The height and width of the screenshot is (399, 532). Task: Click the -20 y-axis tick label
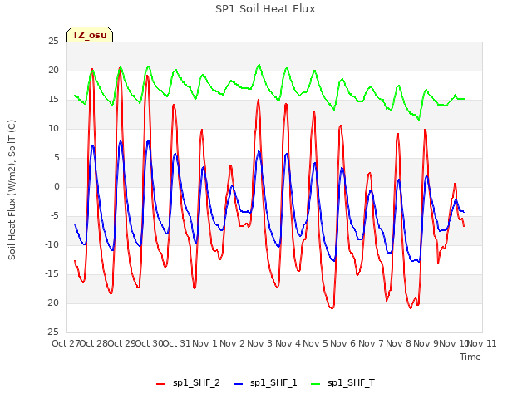(52, 303)
